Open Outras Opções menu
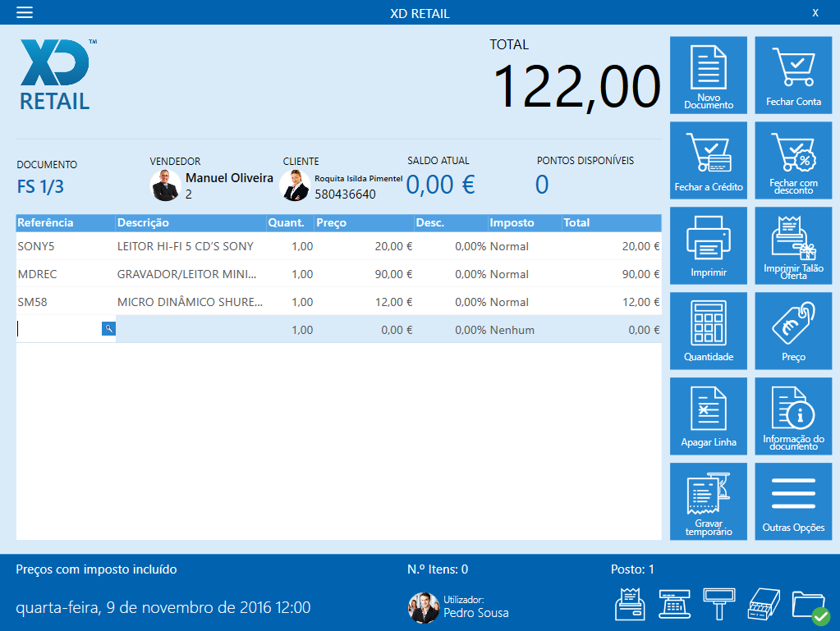This screenshot has width=840, height=631. coord(792,501)
